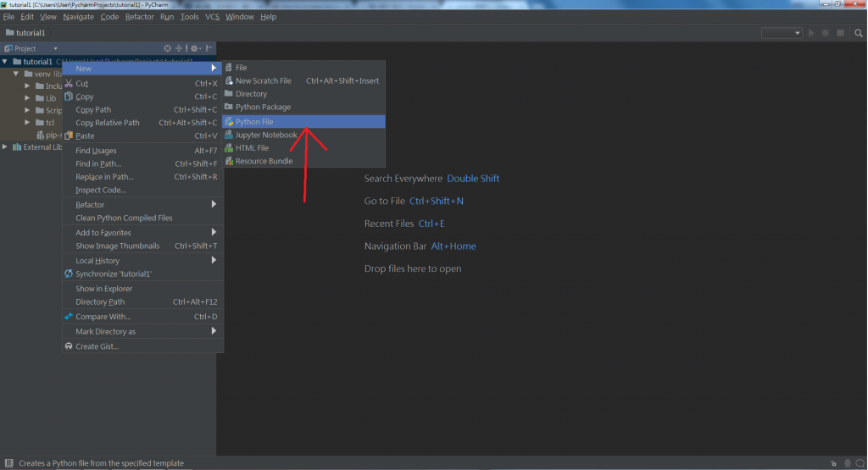868x470 pixels.
Task: Expand the Lib folder
Action: point(27,98)
